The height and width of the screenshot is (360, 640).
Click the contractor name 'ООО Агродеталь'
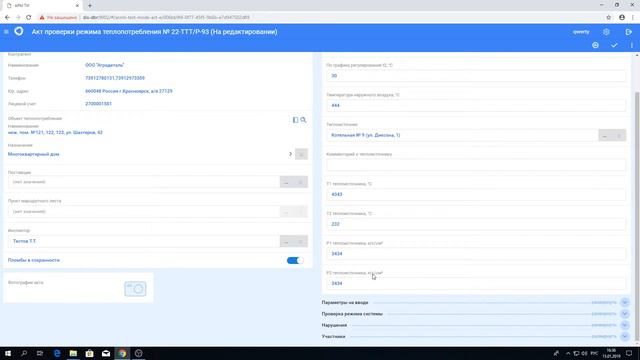point(104,65)
